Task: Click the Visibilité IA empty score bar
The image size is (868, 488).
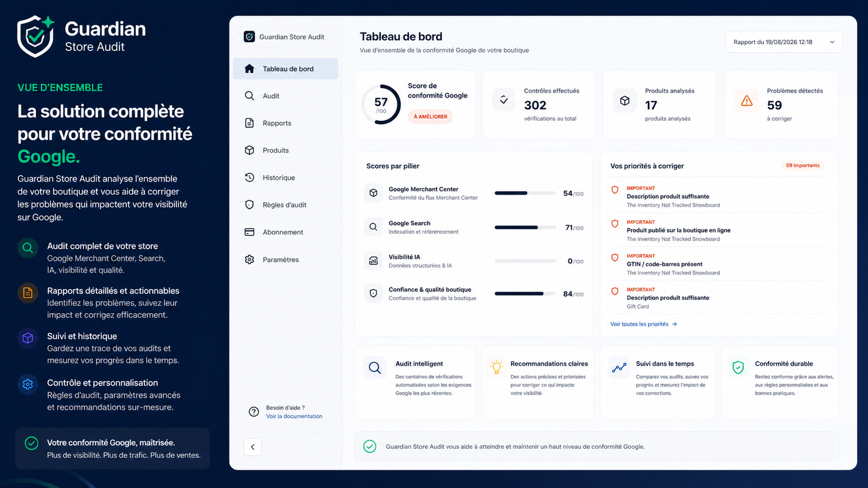Action: pos(525,261)
